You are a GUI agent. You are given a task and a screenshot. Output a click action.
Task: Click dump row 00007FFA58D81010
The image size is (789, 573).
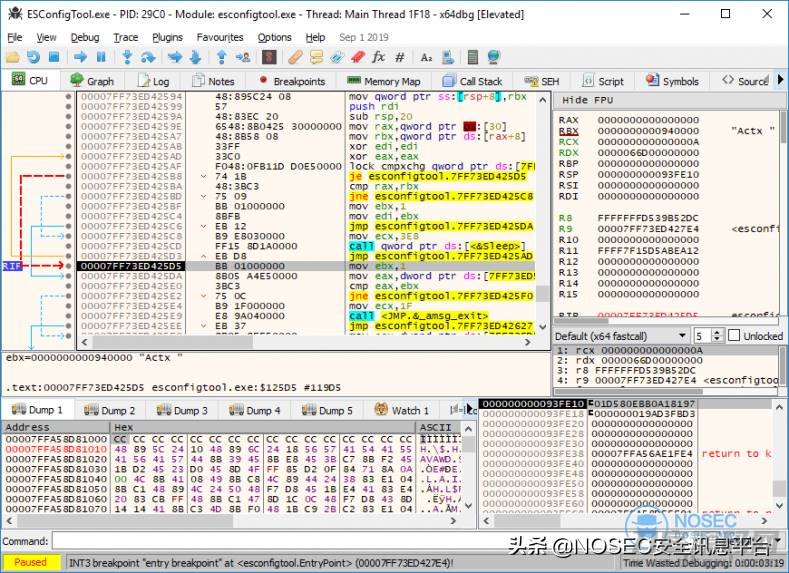[x=232, y=449]
